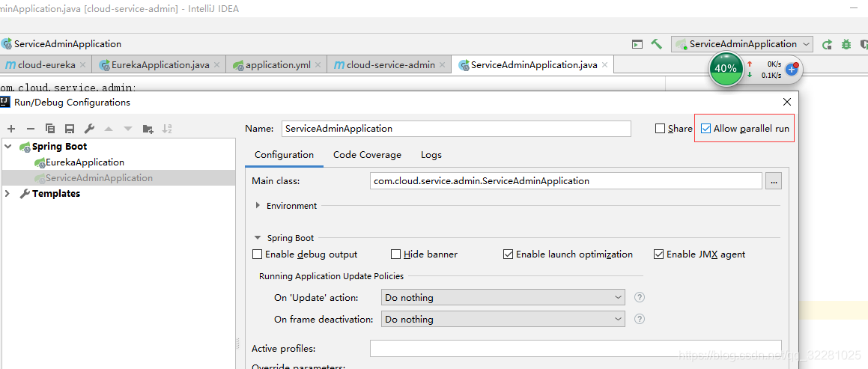Move configuration down arrow

point(128,129)
